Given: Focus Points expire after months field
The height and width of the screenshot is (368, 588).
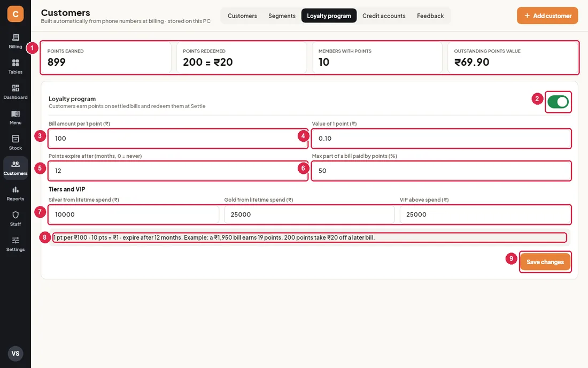Looking at the screenshot, I should (178, 171).
